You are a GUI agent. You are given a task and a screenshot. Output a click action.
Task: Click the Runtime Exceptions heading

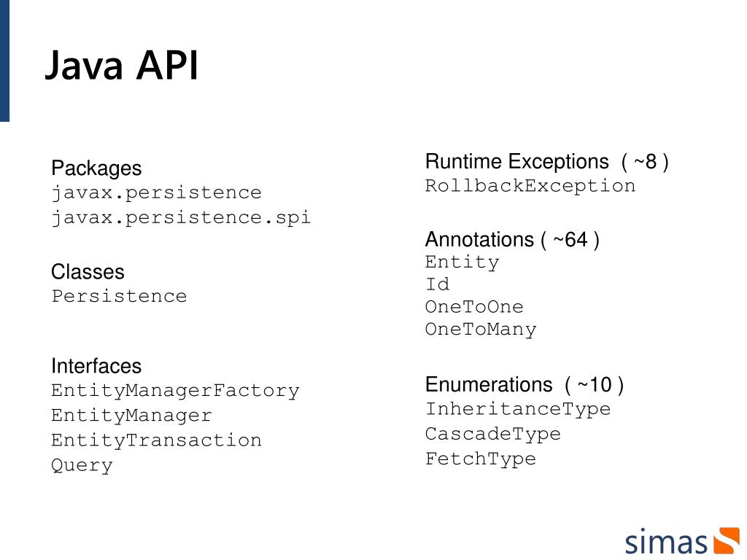coord(547,161)
